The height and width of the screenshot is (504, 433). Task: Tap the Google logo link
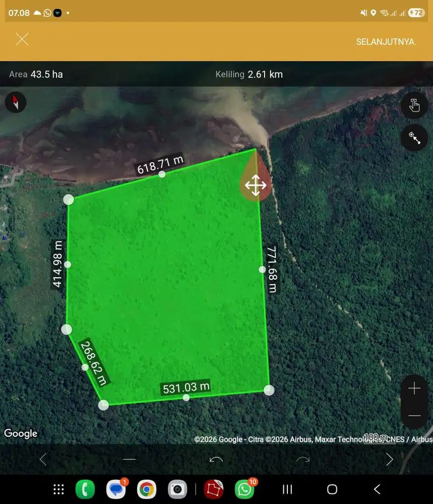[21, 433]
